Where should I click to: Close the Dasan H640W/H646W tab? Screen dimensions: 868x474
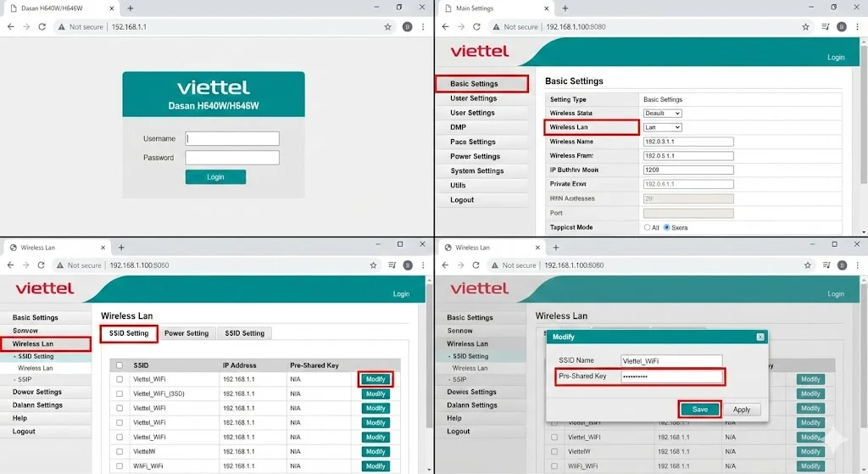pyautogui.click(x=111, y=8)
